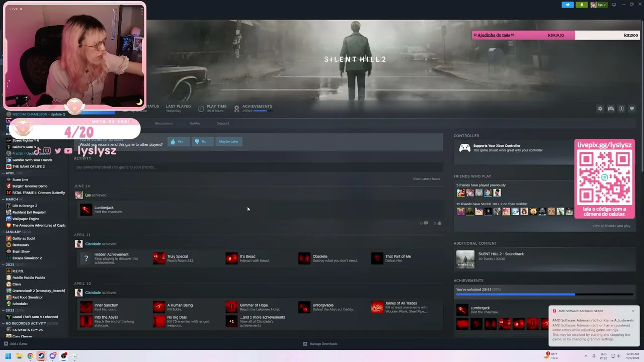Open Unforgivable achievement icon
Viewport: 644px width, 362px height.
coord(304,307)
